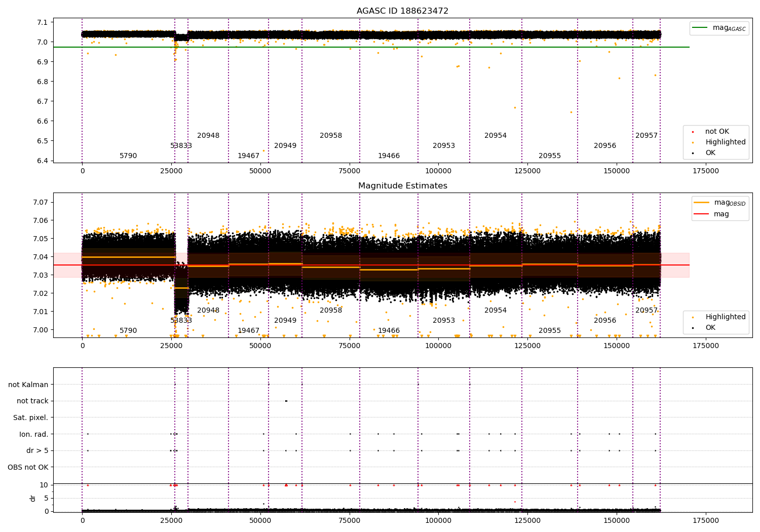760x532 pixels.
Task: Click y-axis tick 6.9 in top plot
Action: coord(43,62)
